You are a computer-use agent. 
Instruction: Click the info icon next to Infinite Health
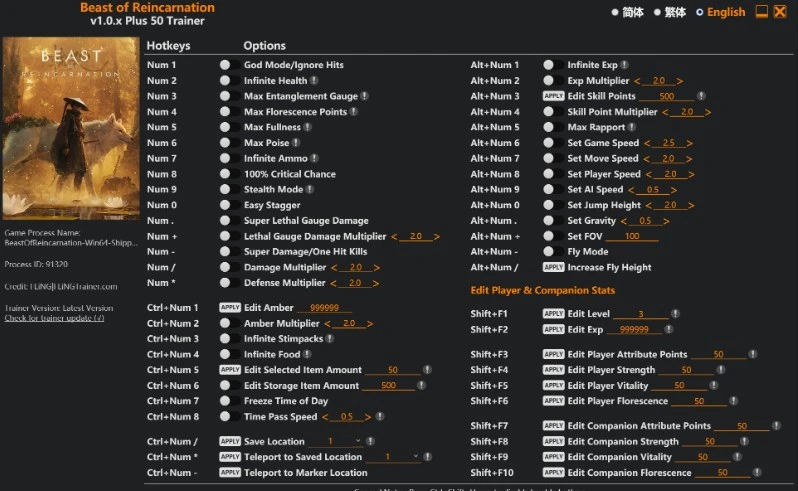315,80
